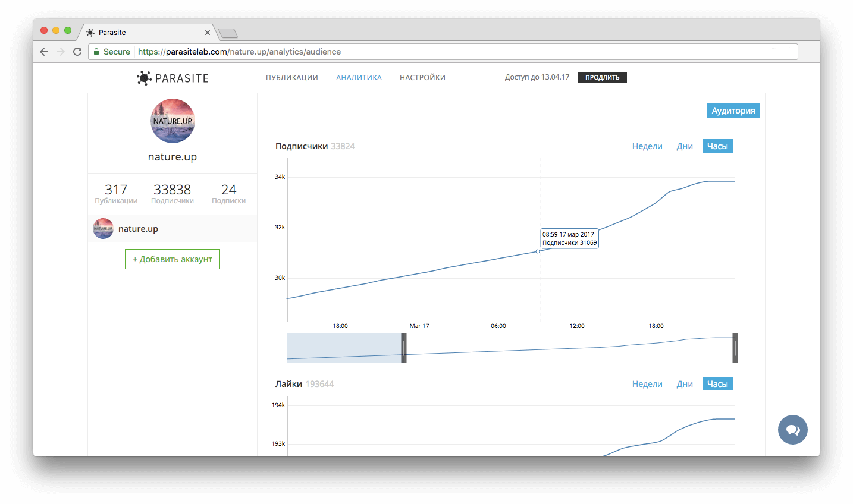Close the Parasite browser tab

coord(207,33)
